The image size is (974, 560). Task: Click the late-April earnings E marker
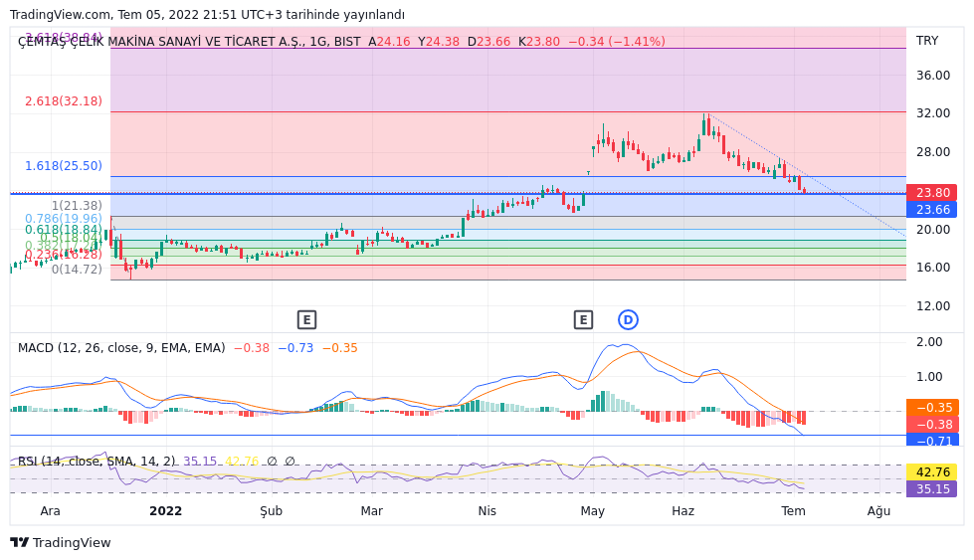pyautogui.click(x=583, y=320)
